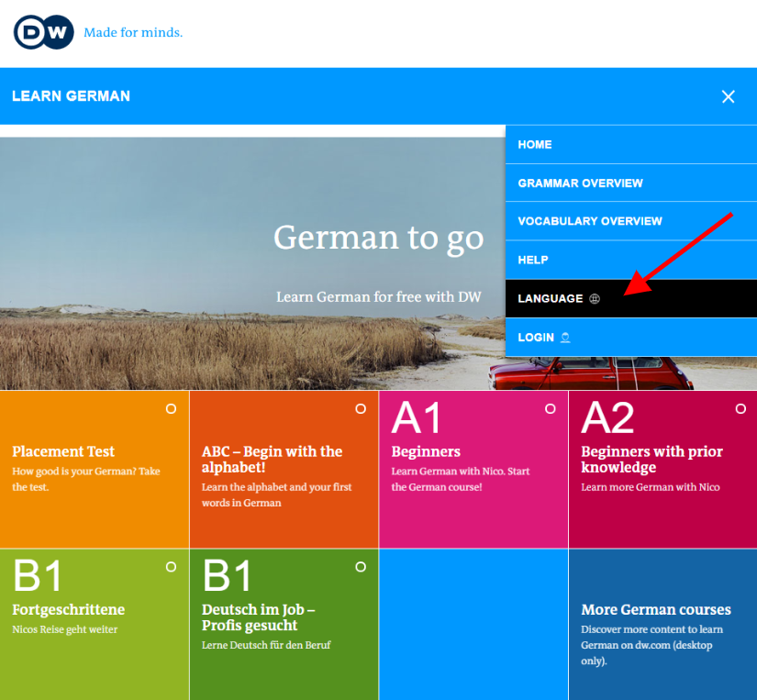Viewport: 757px width, 700px height.
Task: Click the circle on the A2 tile
Action: tap(740, 409)
